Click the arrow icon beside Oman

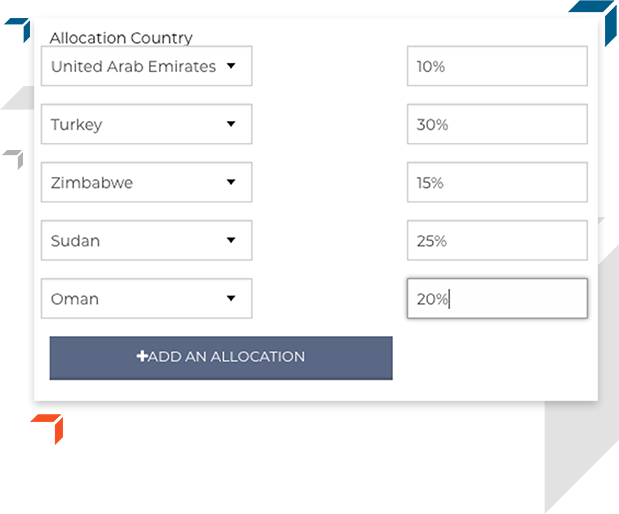coord(231,298)
